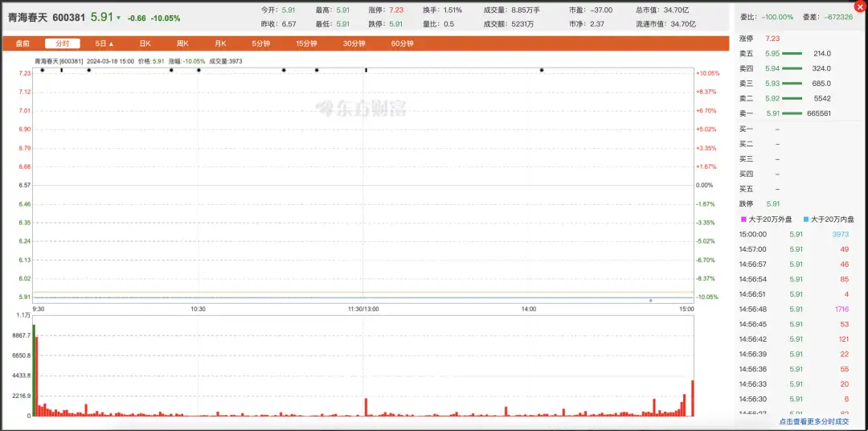Show the 30分钟 chart
Image resolution: width=868 pixels, height=431 pixels.
click(354, 43)
